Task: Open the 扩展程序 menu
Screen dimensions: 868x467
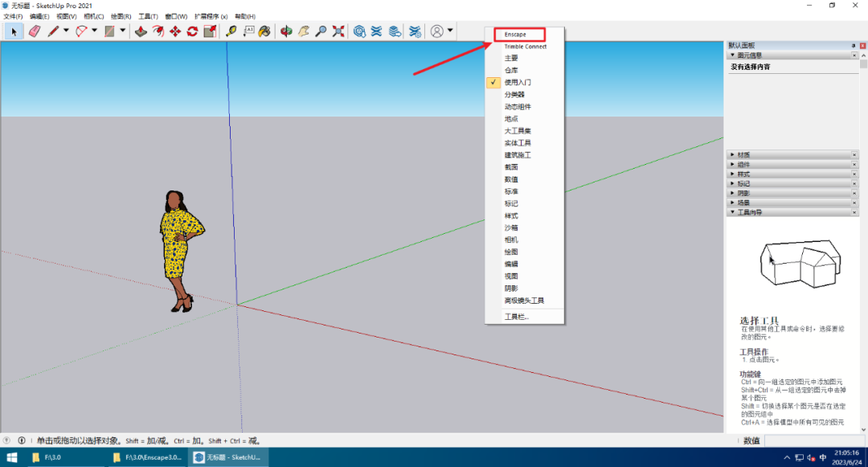Action: tap(211, 16)
